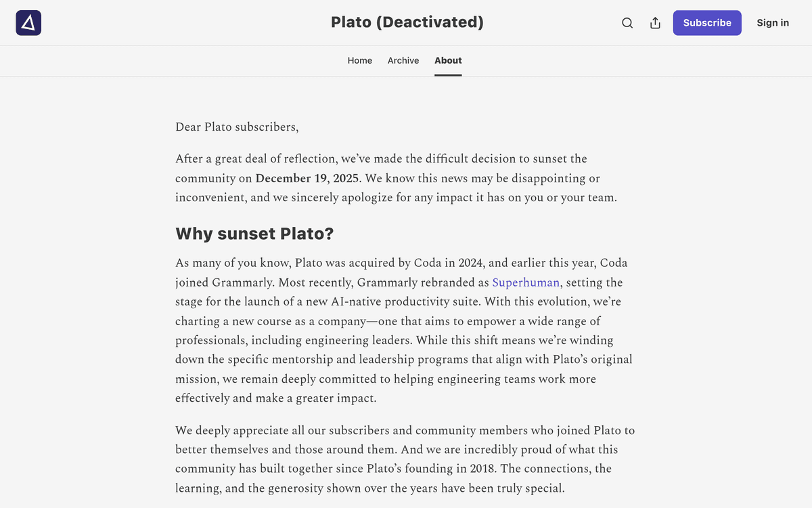
Task: Open search with the magnifying glass icon
Action: click(627, 22)
